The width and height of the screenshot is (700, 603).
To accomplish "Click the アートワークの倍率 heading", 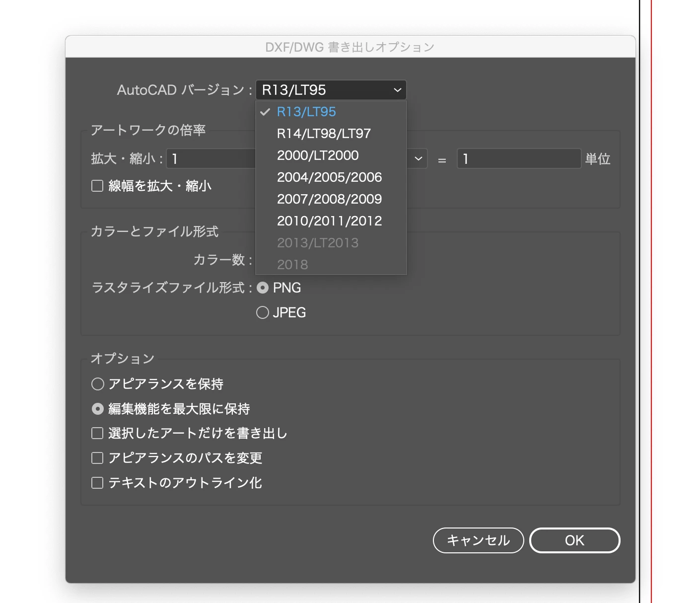I will pos(148,130).
